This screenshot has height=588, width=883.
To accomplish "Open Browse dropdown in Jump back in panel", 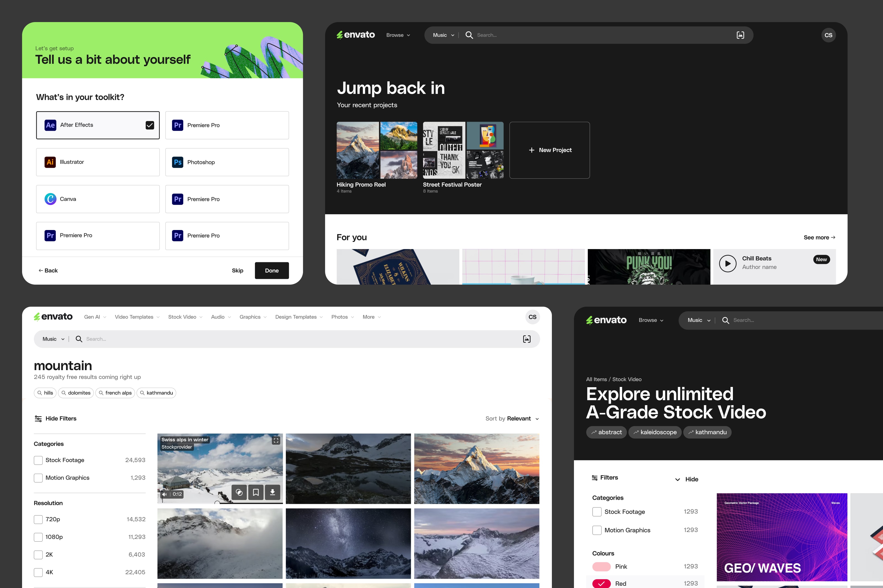I will point(398,35).
